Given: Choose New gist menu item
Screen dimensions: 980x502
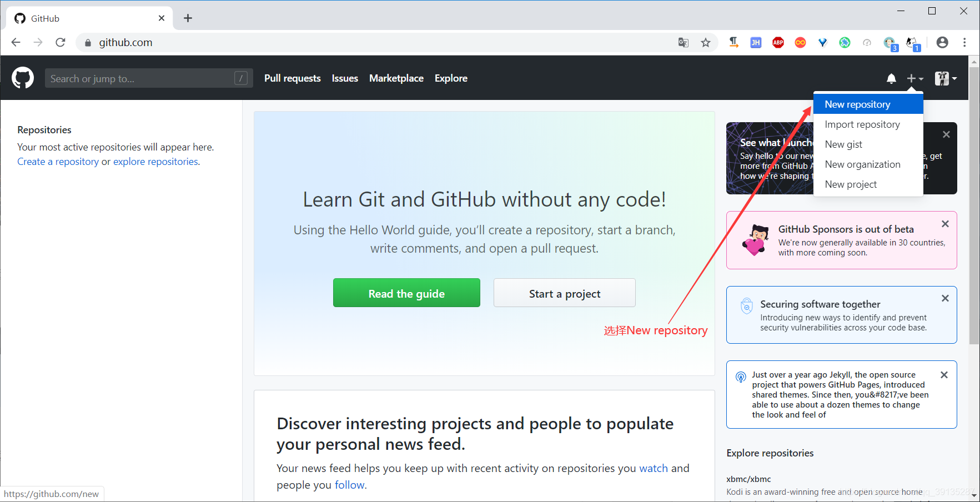Looking at the screenshot, I should (868, 144).
